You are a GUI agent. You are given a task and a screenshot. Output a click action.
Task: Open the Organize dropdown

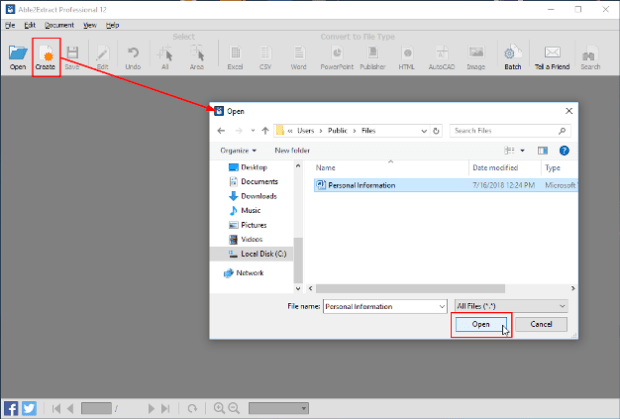[238, 151]
